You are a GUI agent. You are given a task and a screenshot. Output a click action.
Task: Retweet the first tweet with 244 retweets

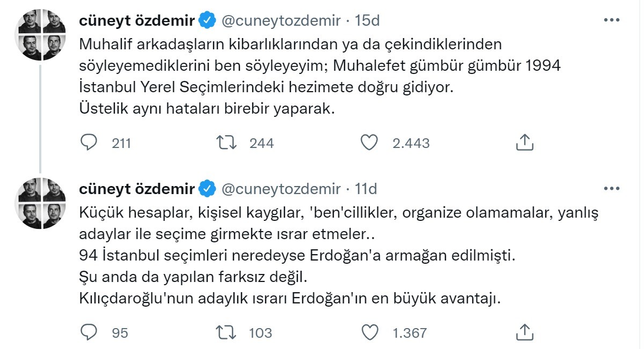pos(226,143)
